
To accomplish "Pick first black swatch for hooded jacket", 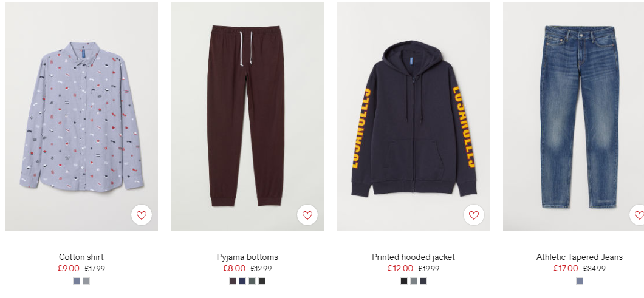I will tap(404, 281).
